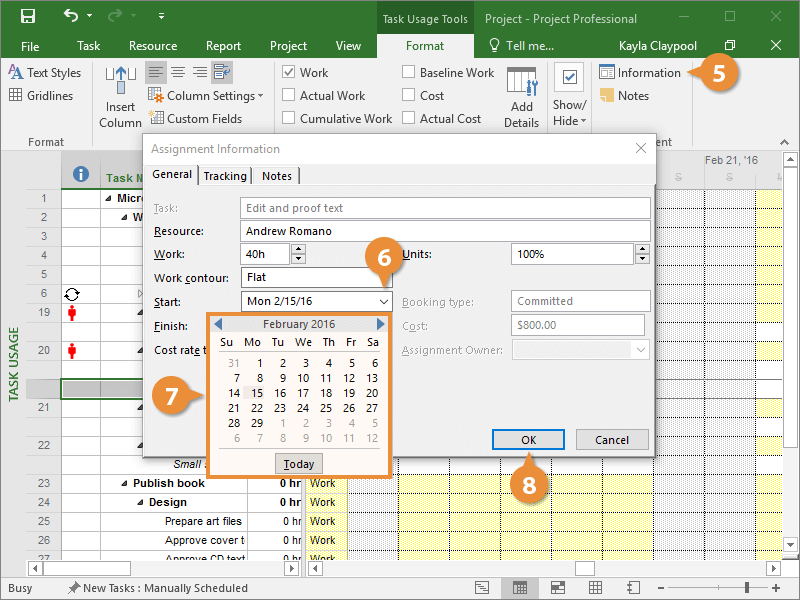
Task: Click the zoom slider in status bar
Action: coord(746,588)
